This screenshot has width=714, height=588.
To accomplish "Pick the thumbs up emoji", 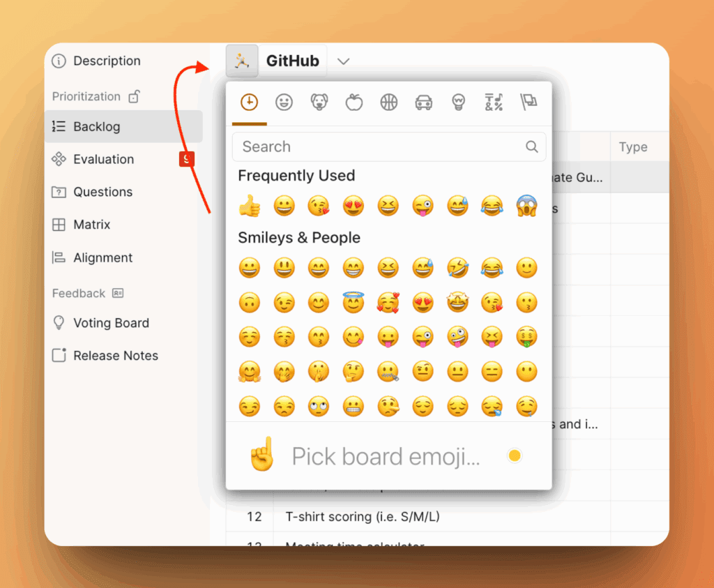I will point(249,206).
